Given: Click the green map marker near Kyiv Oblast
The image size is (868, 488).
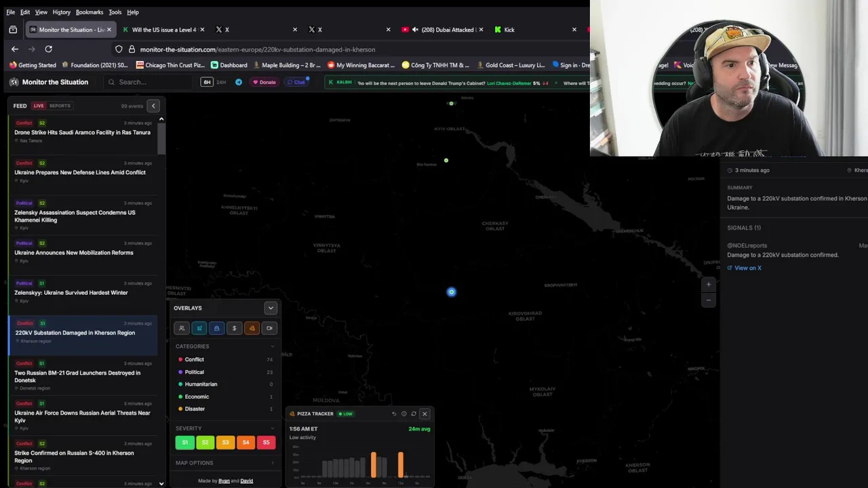Looking at the screenshot, I should coord(451,104).
